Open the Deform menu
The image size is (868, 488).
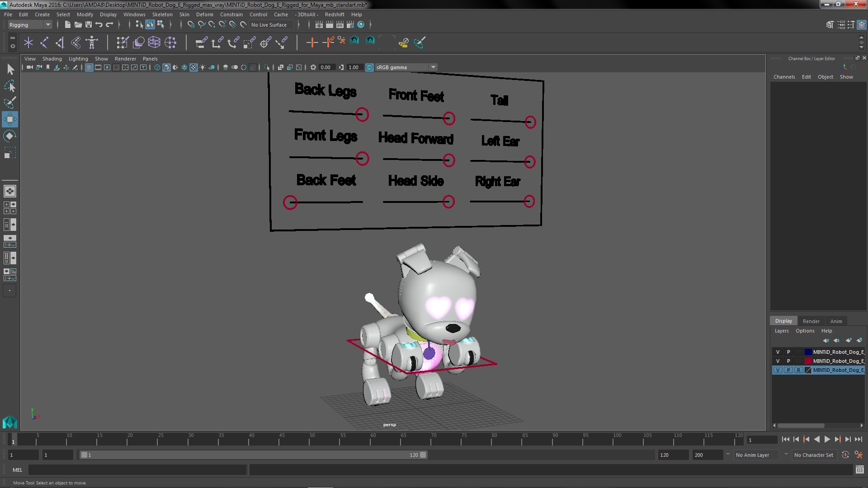[x=204, y=14]
